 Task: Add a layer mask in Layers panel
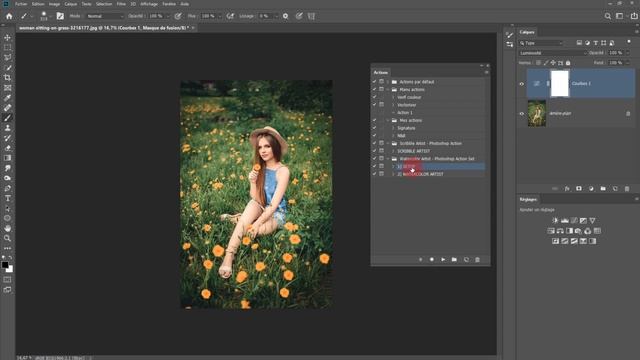coord(579,189)
